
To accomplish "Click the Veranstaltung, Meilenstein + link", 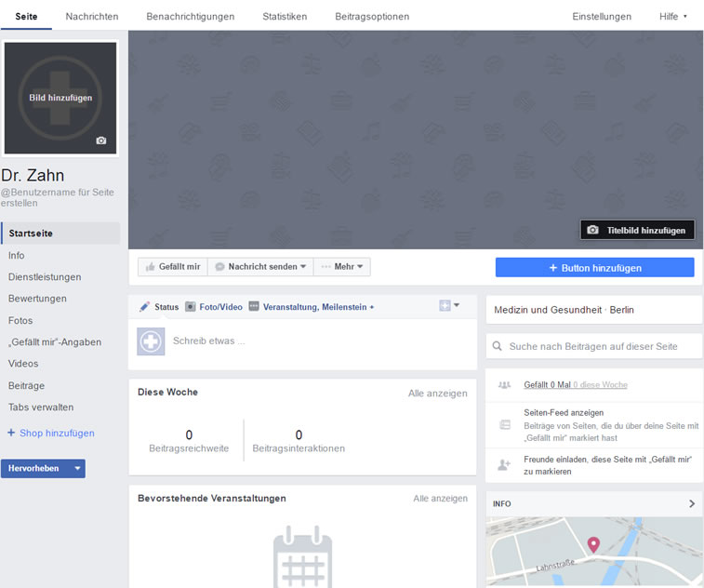I will click(318, 307).
